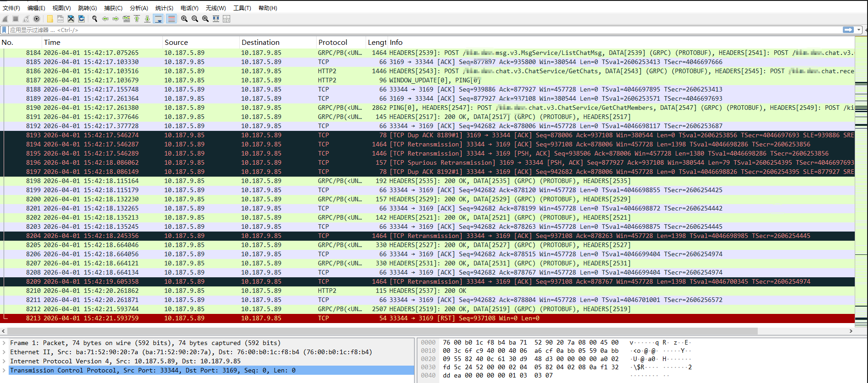The width and height of the screenshot is (868, 383).
Task: Open the 帮助(H) menu
Action: point(268,8)
